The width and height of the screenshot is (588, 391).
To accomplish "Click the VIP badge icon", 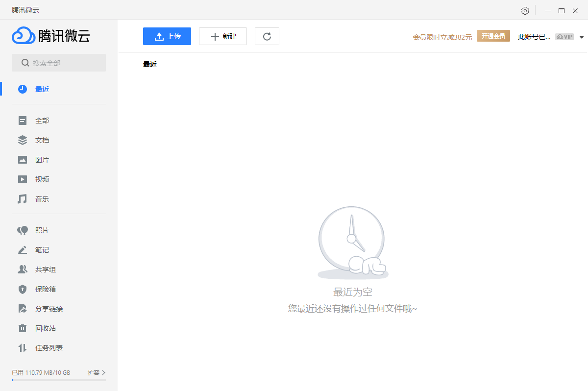I will tap(564, 37).
